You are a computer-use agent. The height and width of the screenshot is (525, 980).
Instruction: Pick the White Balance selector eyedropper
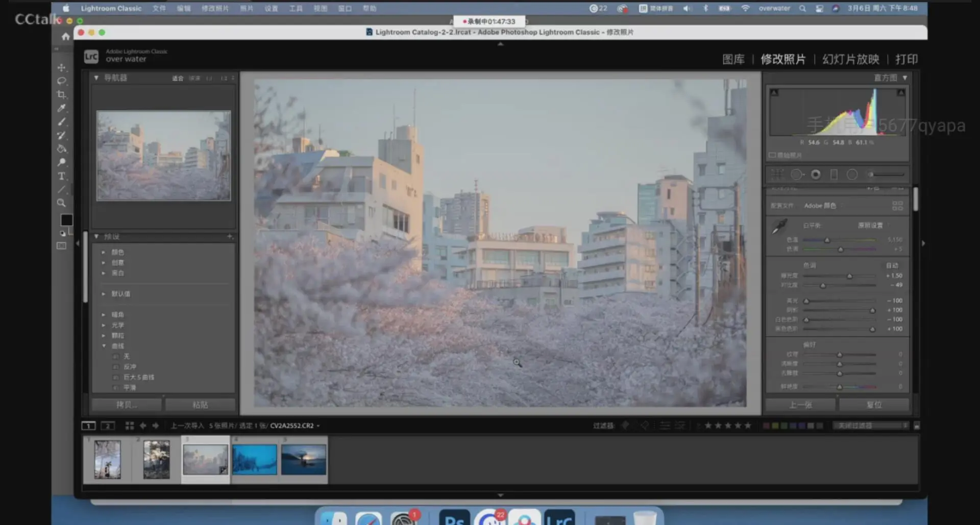point(779,226)
